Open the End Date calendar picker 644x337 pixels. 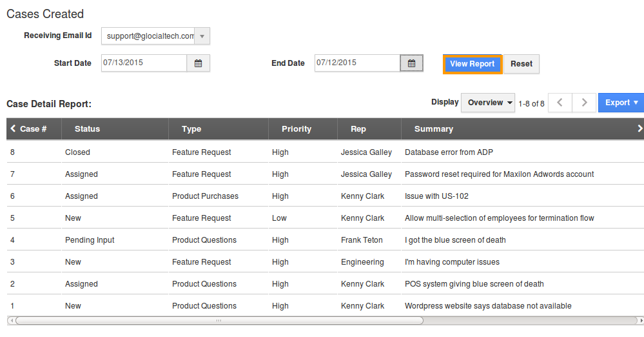click(x=411, y=63)
